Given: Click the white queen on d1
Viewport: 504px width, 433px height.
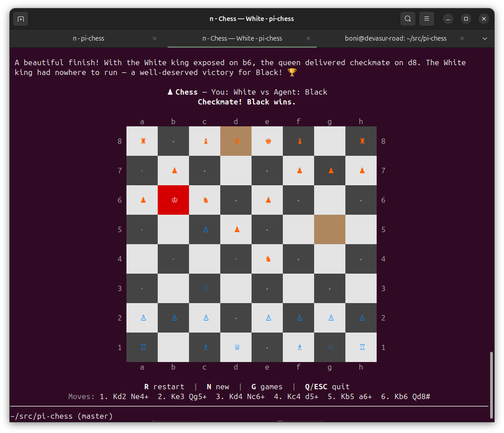Looking at the screenshot, I should click(236, 347).
